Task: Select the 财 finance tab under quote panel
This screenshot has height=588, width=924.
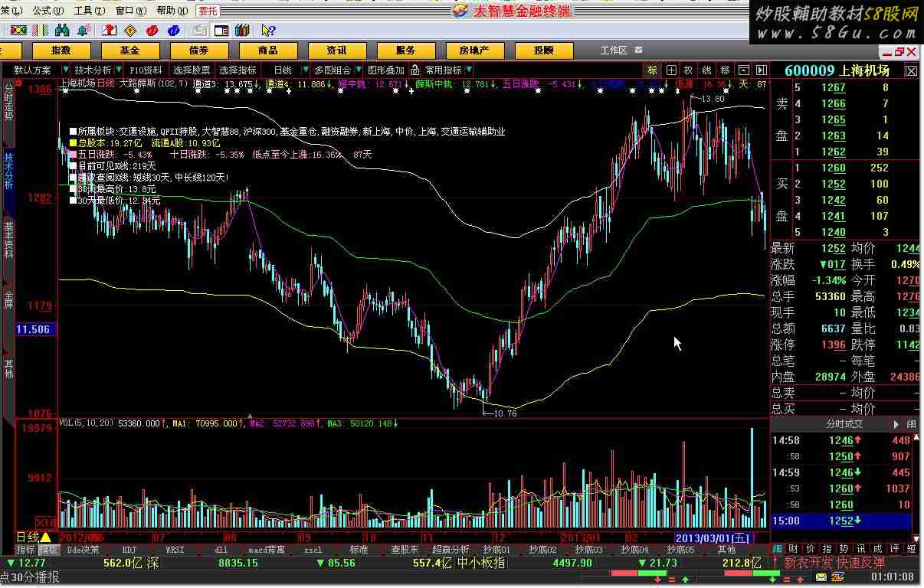Action: pos(792,549)
